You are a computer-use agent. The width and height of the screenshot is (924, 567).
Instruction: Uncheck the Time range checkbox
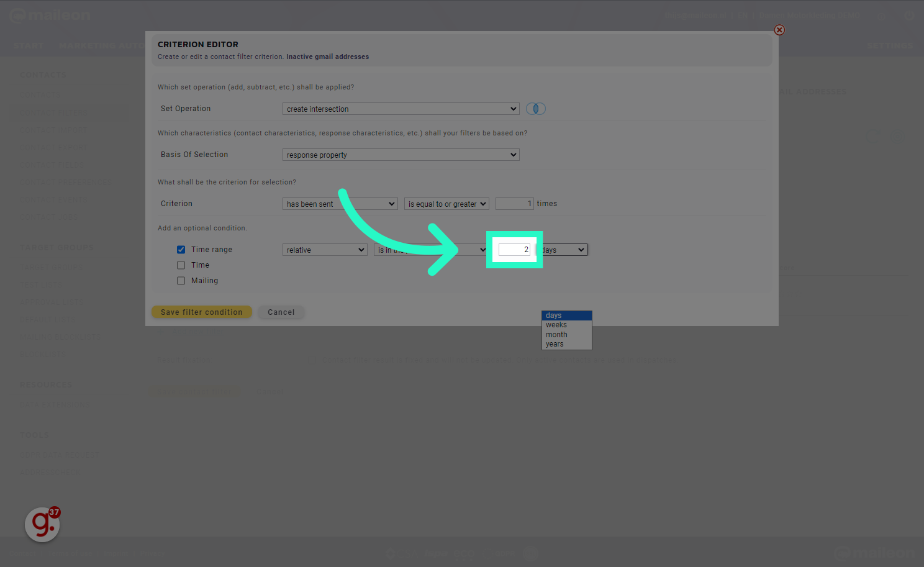coord(181,250)
